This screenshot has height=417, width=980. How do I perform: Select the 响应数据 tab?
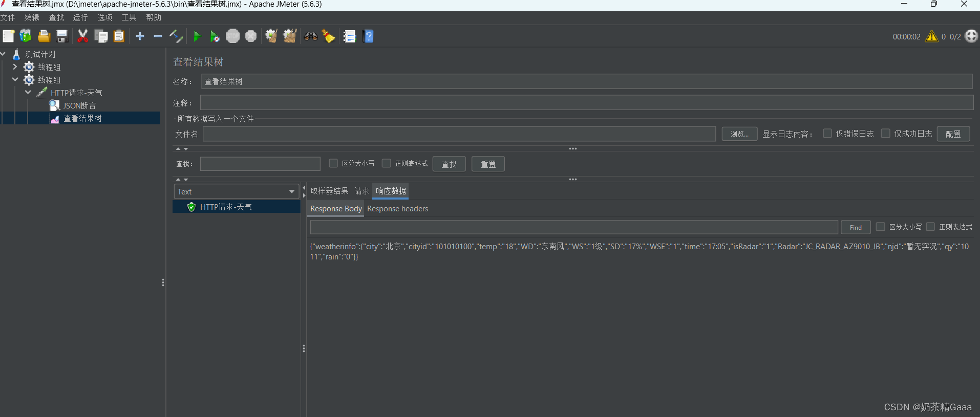click(x=391, y=191)
